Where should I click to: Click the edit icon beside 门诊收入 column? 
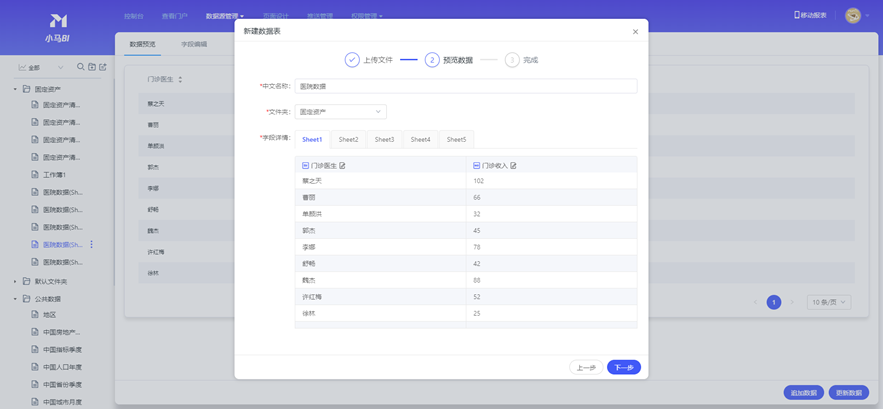click(x=514, y=166)
